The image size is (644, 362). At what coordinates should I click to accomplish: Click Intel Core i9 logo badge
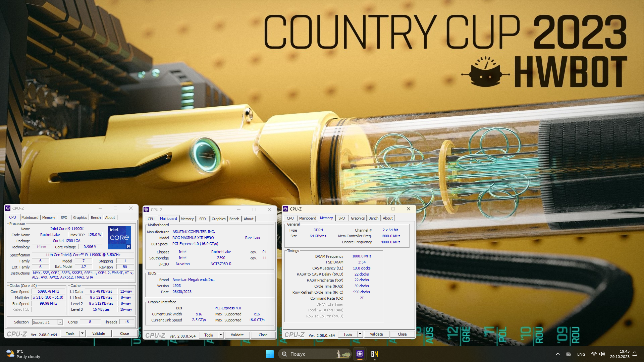coord(119,237)
